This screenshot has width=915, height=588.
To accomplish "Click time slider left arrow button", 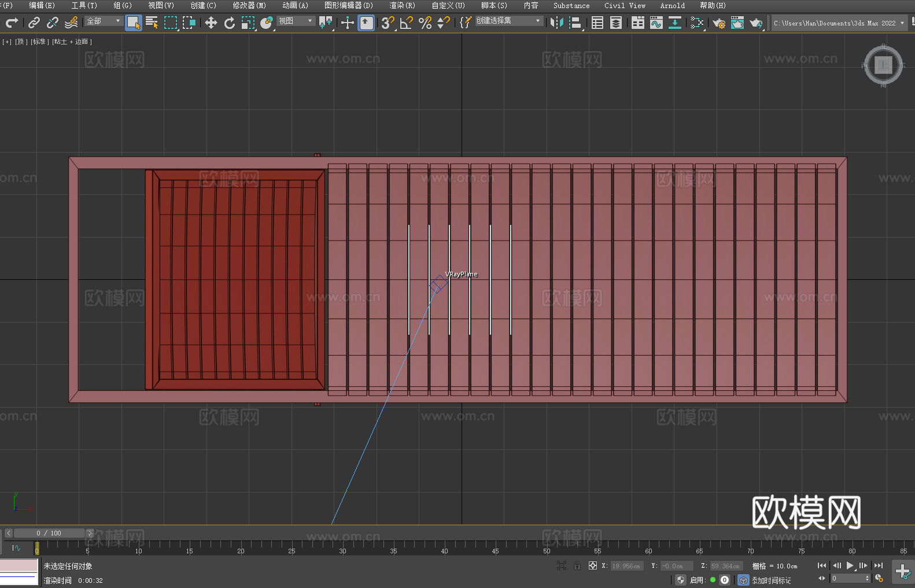I will point(9,533).
